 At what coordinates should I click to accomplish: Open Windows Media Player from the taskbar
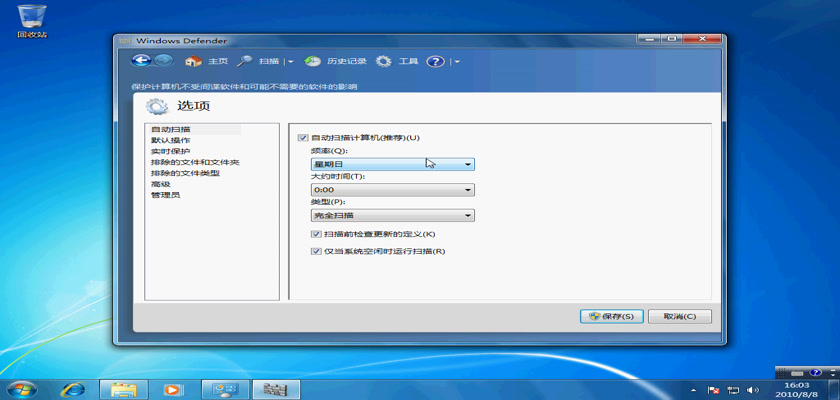pyautogui.click(x=173, y=389)
